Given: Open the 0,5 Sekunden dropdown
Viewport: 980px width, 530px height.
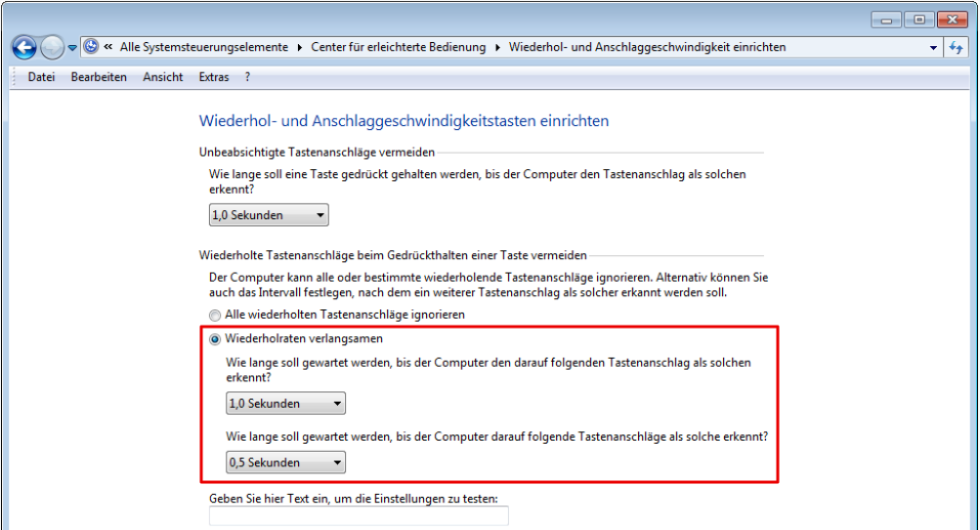Looking at the screenshot, I should pyautogui.click(x=285, y=463).
